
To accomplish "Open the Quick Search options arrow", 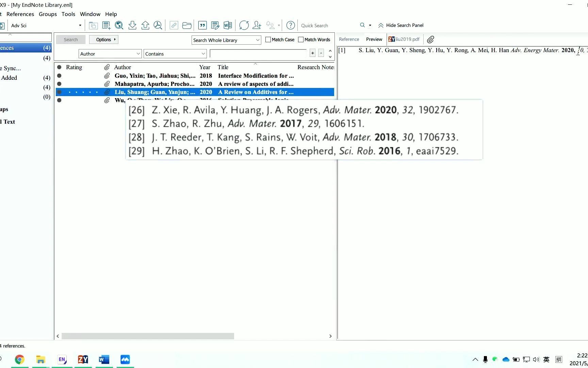I will click(x=370, y=25).
